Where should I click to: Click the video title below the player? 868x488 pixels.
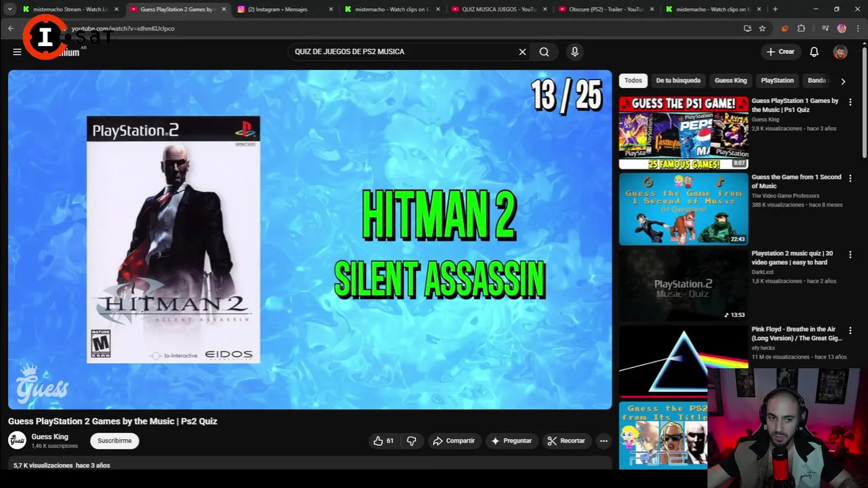tap(113, 422)
